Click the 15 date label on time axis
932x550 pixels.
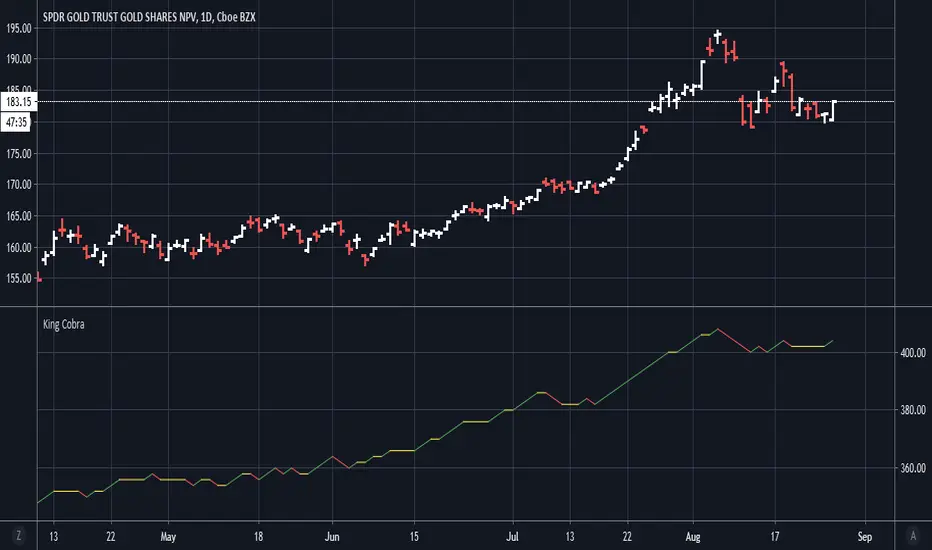point(414,537)
